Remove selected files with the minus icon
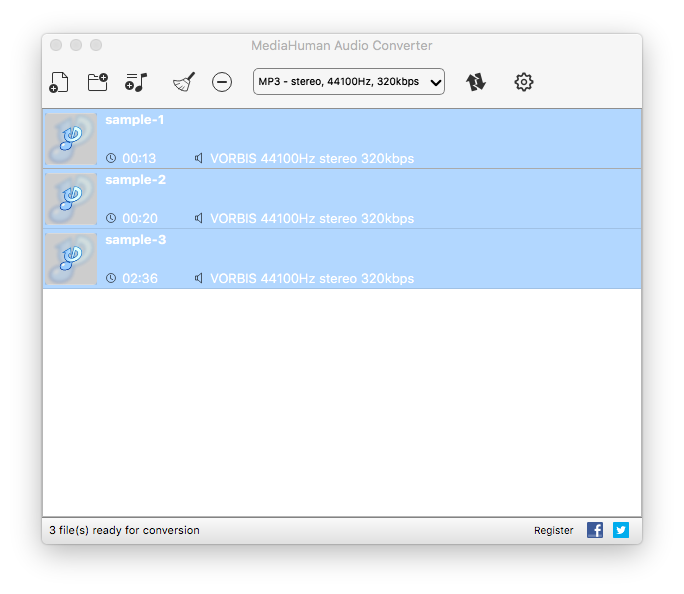Image resolution: width=684 pixels, height=594 pixels. click(x=222, y=82)
